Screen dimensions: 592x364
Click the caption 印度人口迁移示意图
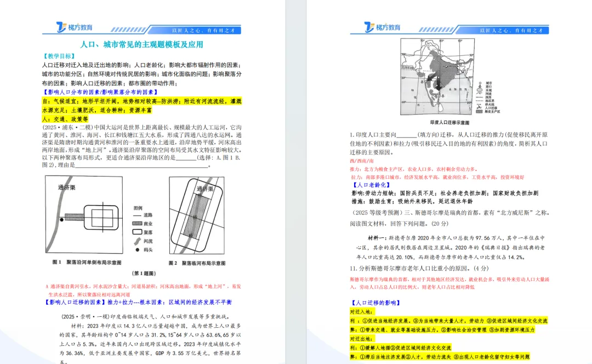pyautogui.click(x=449, y=122)
